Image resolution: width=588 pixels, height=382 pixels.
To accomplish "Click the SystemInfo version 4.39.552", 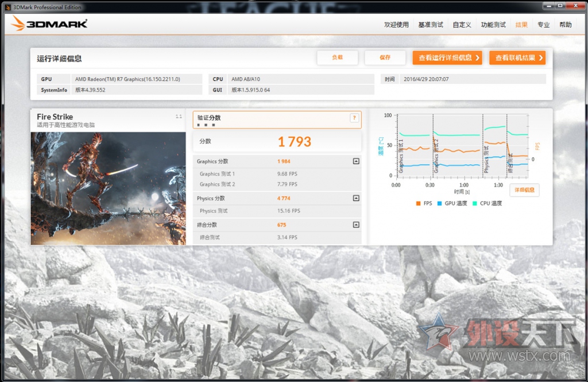I will 90,90.
